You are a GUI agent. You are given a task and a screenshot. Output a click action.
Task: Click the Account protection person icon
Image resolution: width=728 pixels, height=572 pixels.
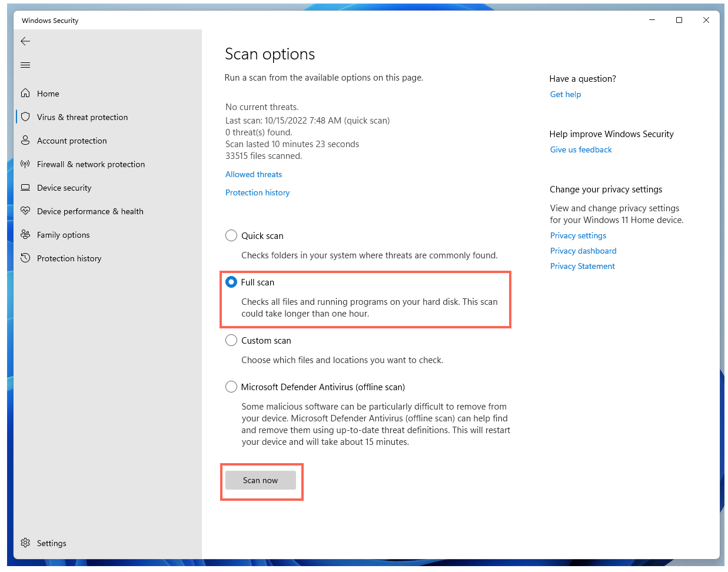(x=25, y=140)
